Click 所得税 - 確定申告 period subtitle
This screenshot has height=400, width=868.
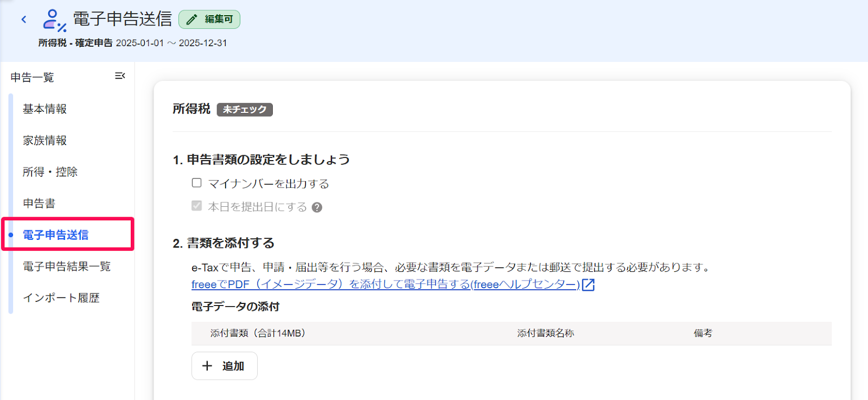(x=133, y=43)
